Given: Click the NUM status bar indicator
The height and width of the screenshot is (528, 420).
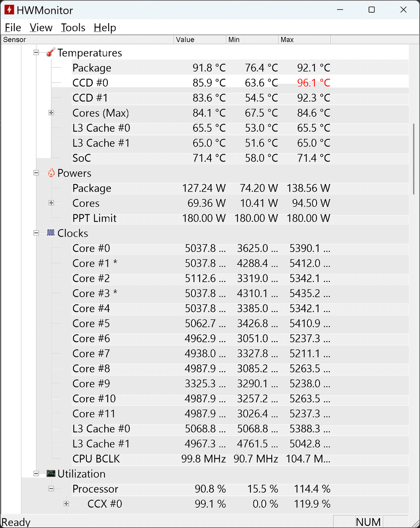Looking at the screenshot, I should (368, 522).
